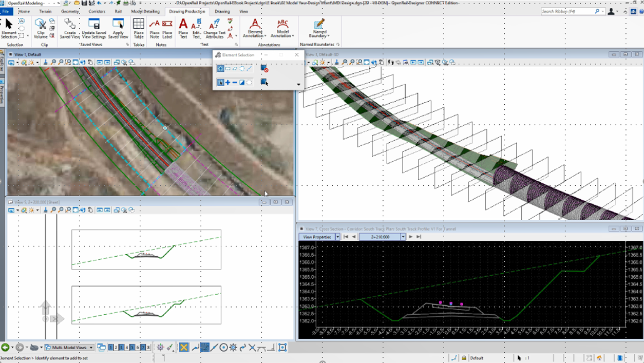Open the Drawing Production ribbon tab

pyautogui.click(x=187, y=11)
